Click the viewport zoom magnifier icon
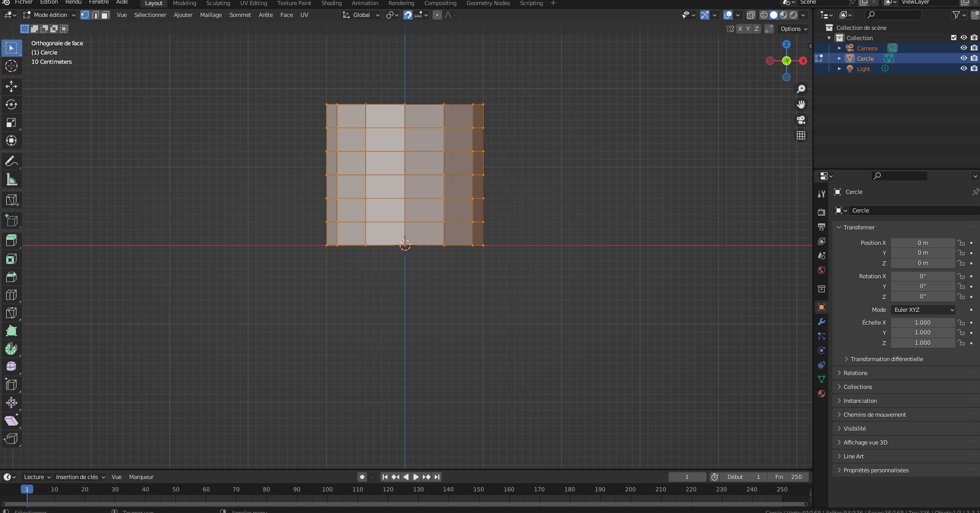 coord(801,89)
